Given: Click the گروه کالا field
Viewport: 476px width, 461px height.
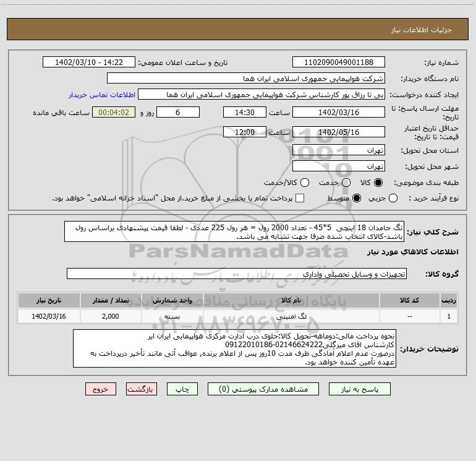Looking at the screenshot, I should click(x=237, y=274).
